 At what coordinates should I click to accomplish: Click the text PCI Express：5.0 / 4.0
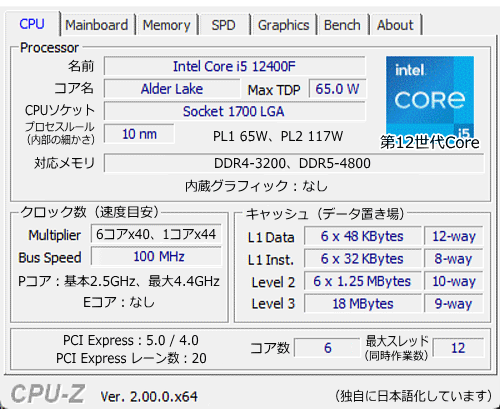131,340
